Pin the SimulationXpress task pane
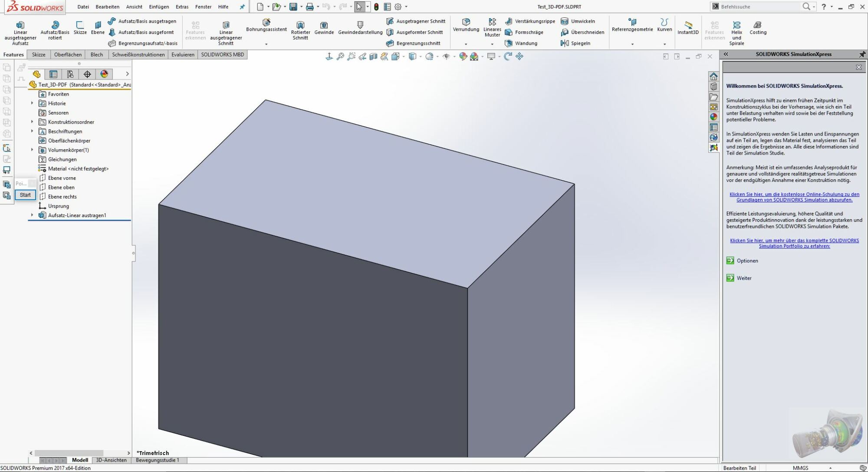 (x=862, y=54)
